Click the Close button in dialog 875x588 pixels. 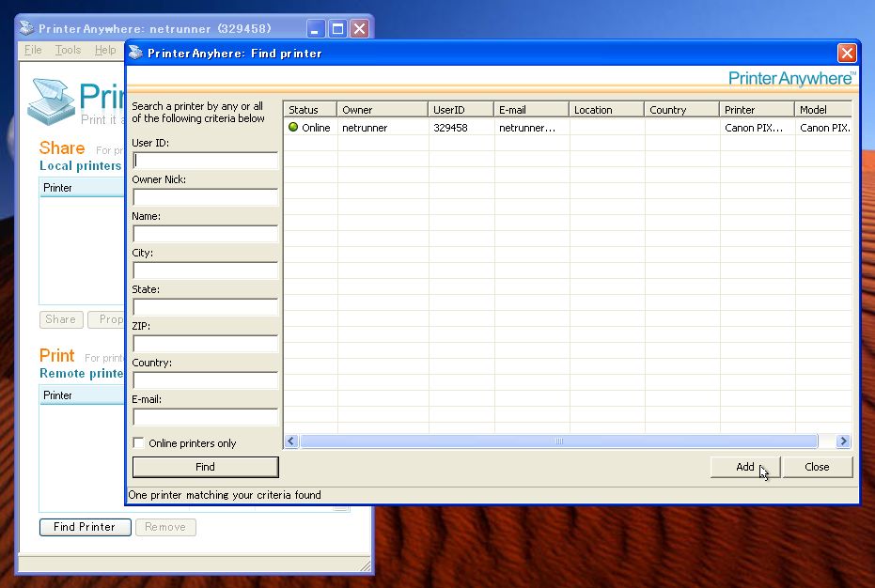click(818, 467)
